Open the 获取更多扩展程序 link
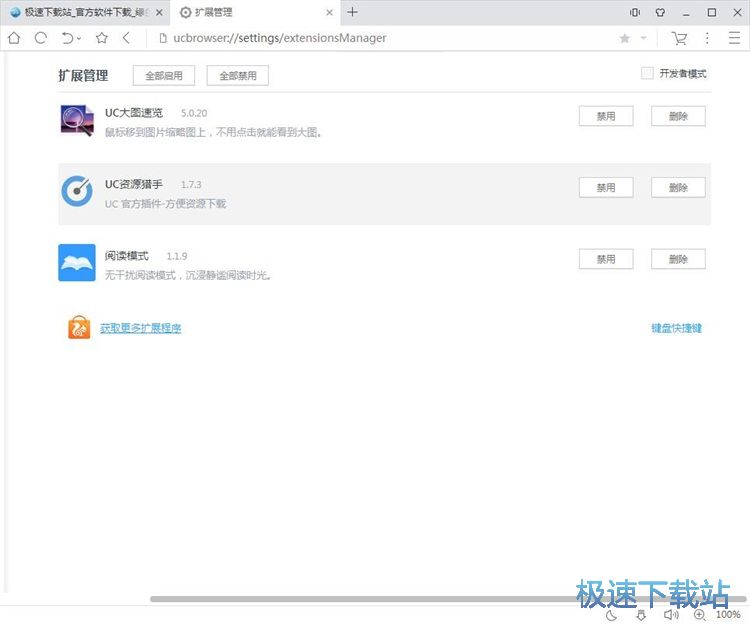 tap(141, 328)
